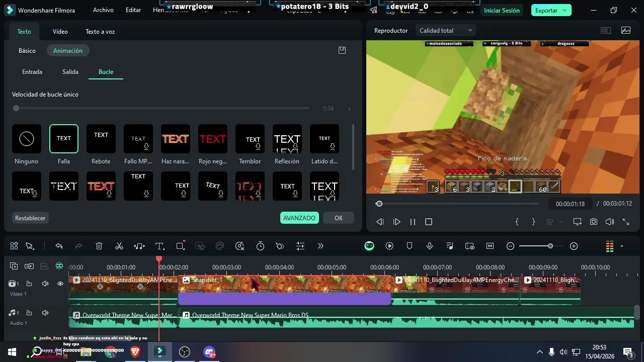The width and height of the screenshot is (644, 362).
Task: Expand the player to fullscreen
Action: 626,222
